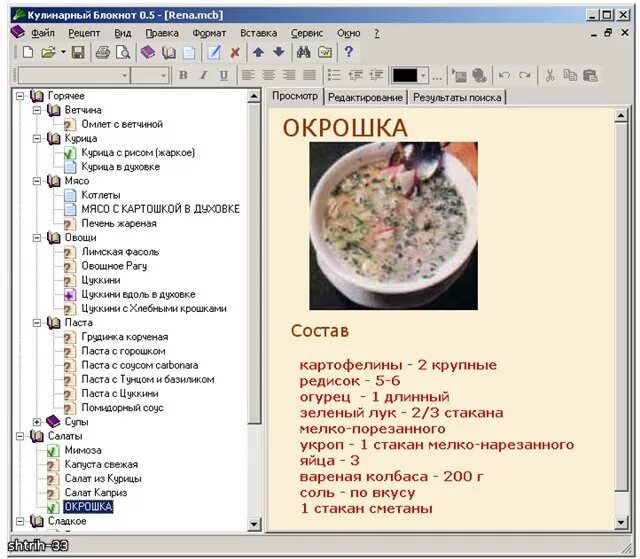Click the insert picture icon

[459, 75]
